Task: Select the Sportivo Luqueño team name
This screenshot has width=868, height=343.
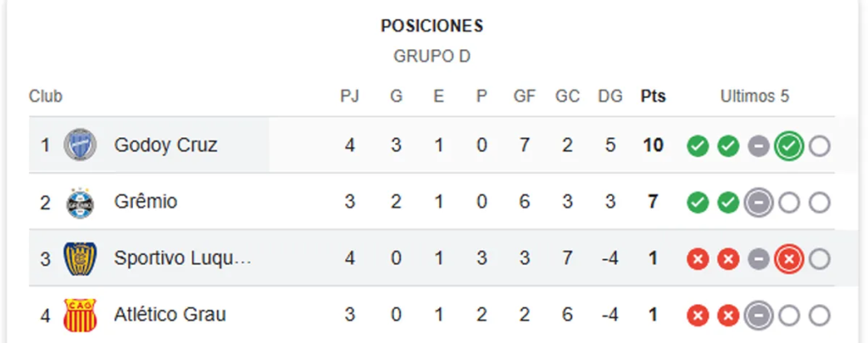Action: (183, 258)
